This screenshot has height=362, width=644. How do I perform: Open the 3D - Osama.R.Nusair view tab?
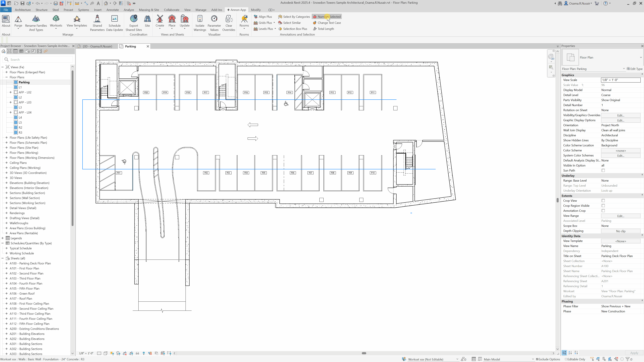97,46
